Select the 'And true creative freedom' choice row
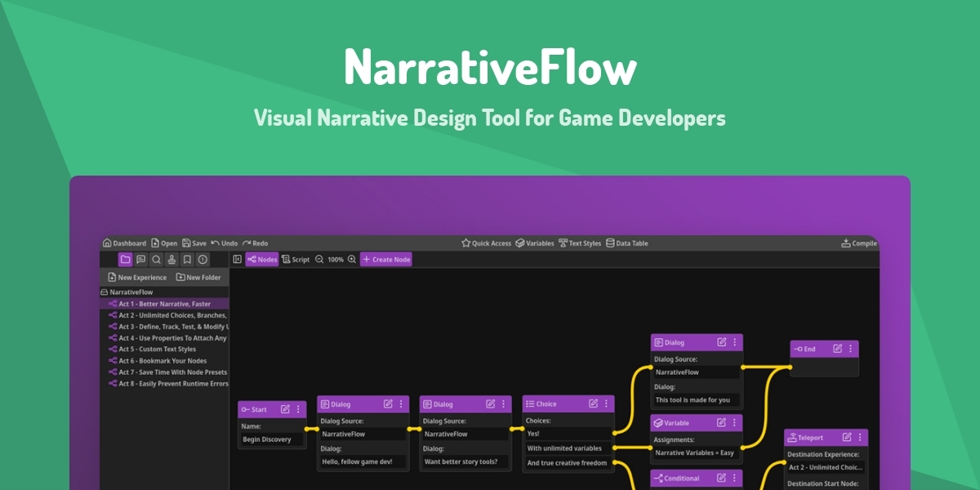 [568, 463]
